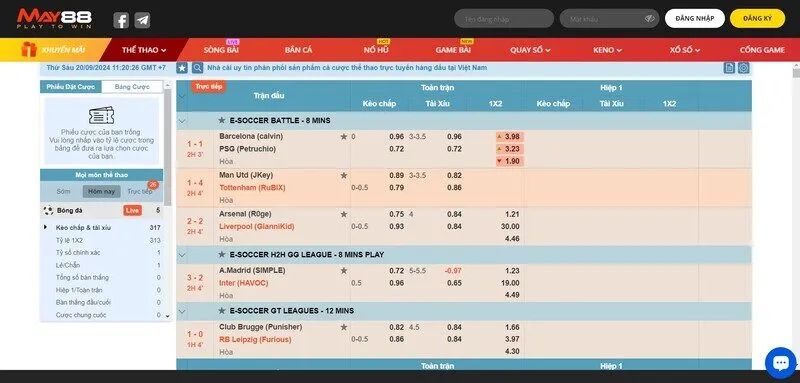Open the document rules icon above odds table

[729, 68]
